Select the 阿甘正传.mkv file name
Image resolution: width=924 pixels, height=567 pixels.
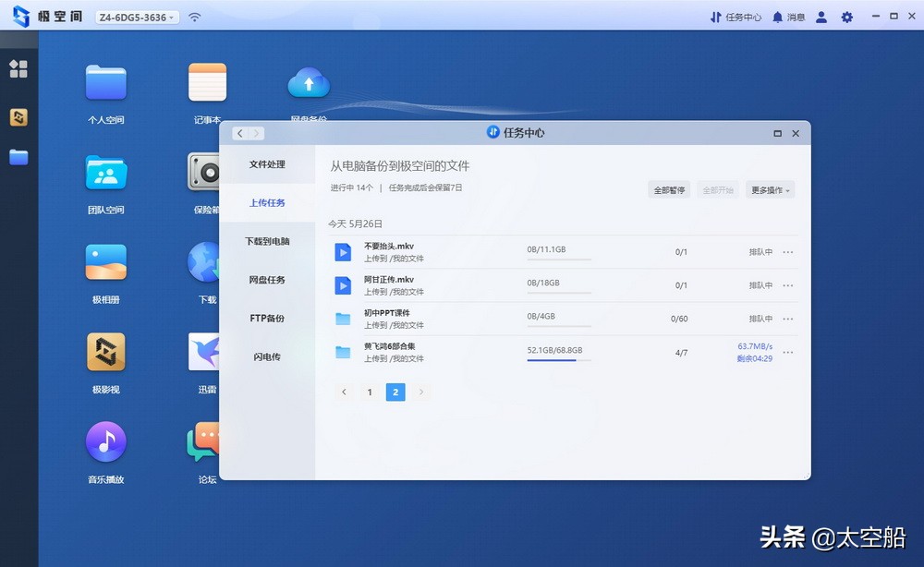coord(389,280)
